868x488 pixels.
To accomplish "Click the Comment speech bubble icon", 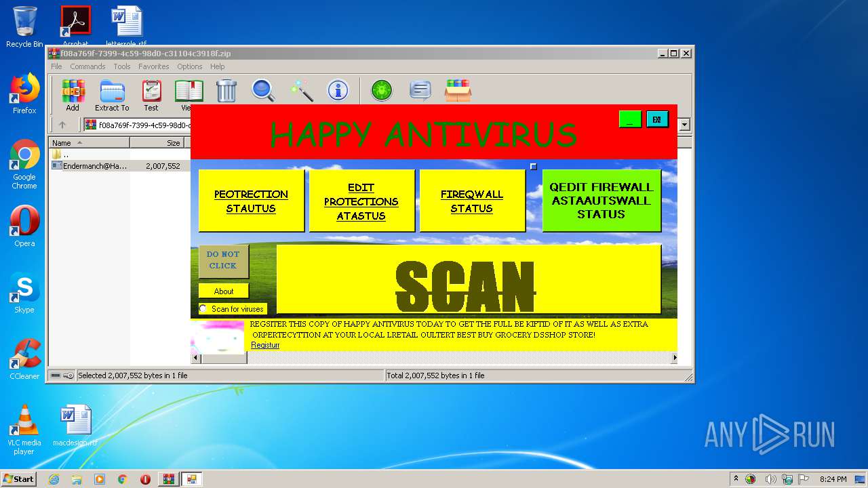I will 420,90.
